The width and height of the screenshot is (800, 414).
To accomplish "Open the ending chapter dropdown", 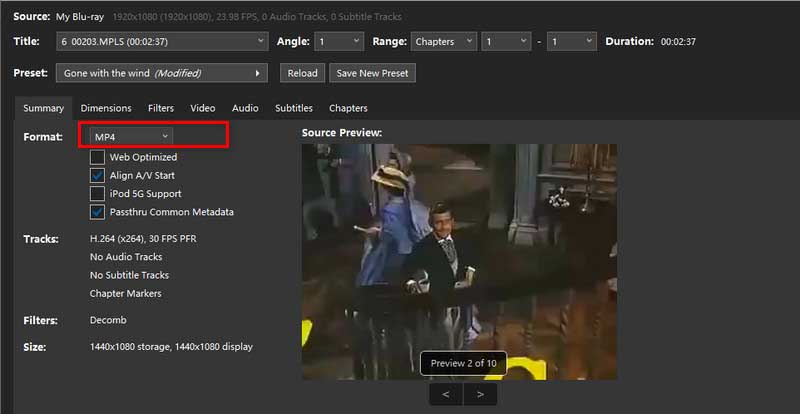I will 572,41.
